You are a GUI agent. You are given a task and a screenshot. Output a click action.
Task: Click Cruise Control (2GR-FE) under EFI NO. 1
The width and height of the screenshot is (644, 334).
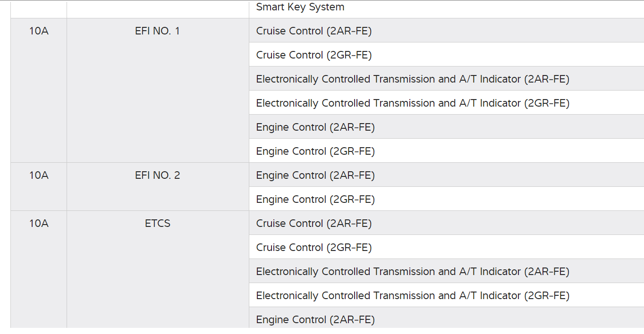tap(314, 55)
